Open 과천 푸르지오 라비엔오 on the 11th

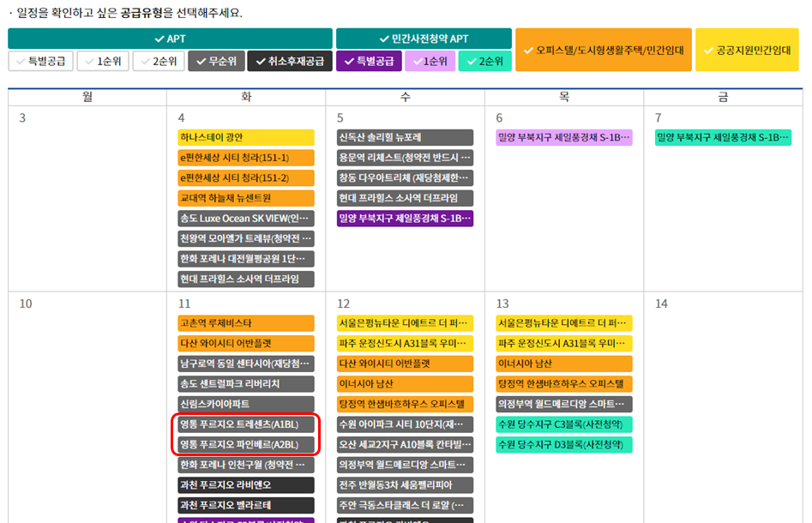(x=246, y=484)
